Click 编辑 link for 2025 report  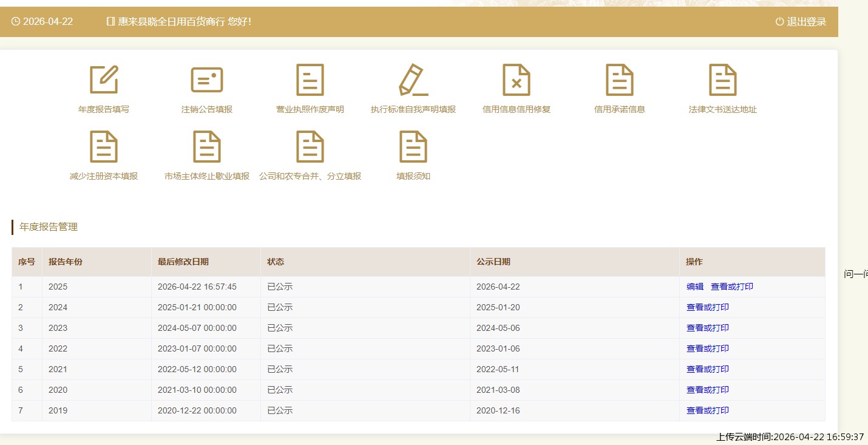pyautogui.click(x=695, y=287)
